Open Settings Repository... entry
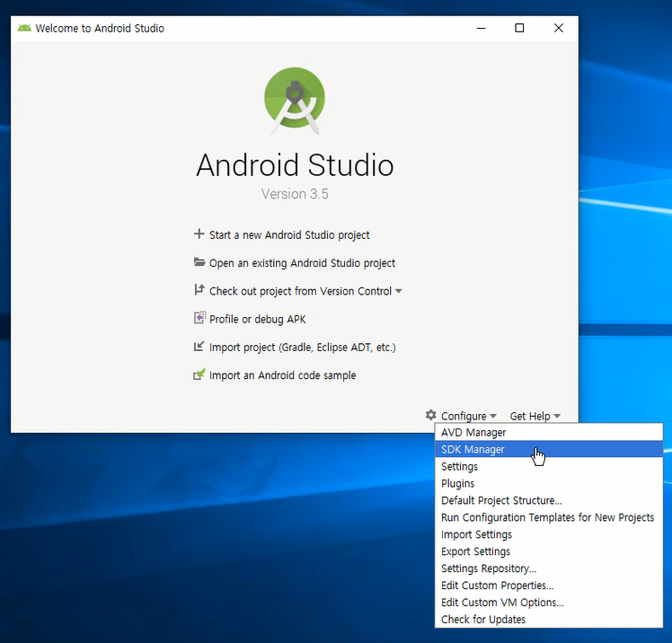This screenshot has width=672, height=643. point(549,568)
